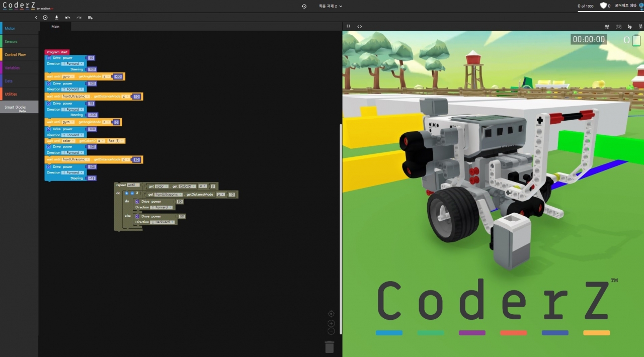Click the add-to-list icon in toolbar
Viewport: 644px width, 357px height.
[91, 18]
